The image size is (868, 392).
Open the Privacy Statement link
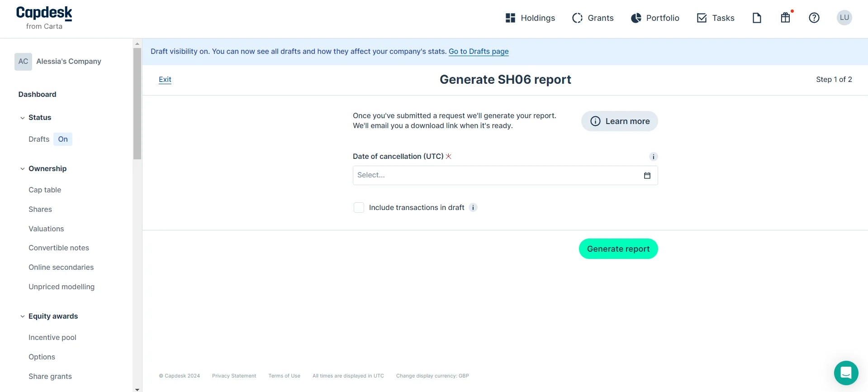(x=234, y=376)
